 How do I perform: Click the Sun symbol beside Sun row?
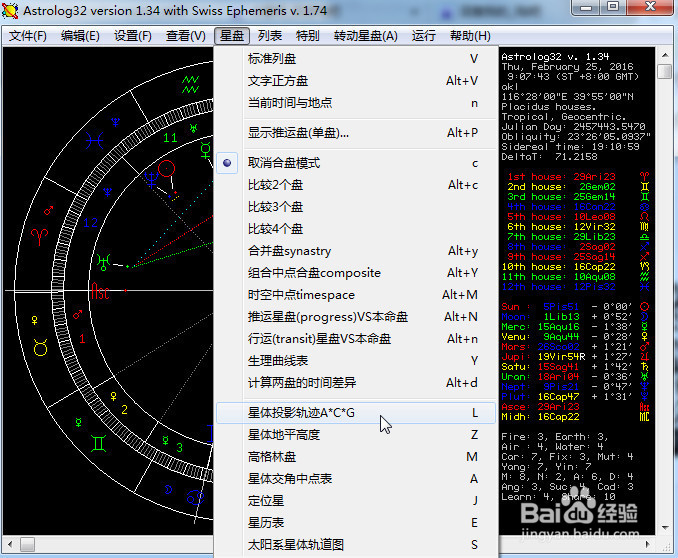tap(644, 307)
